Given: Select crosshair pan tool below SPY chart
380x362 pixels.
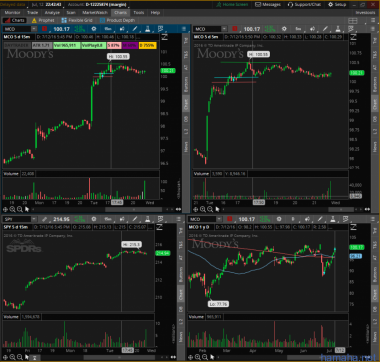Looking at the screenshot, I should coord(5,357).
